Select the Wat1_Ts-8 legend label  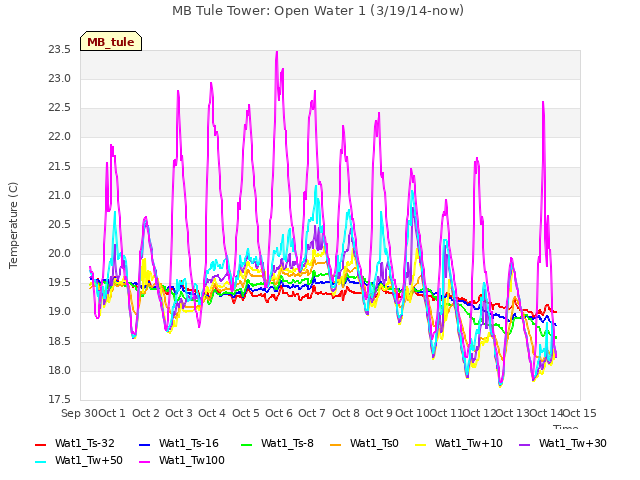(x=287, y=443)
